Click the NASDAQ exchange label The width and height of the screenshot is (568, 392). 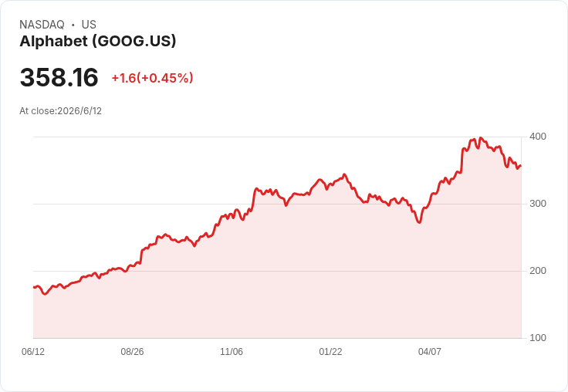(42, 25)
